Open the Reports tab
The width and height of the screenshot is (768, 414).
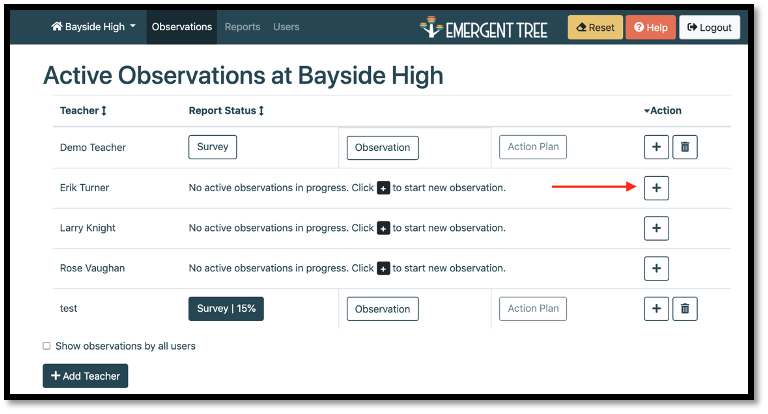(242, 27)
